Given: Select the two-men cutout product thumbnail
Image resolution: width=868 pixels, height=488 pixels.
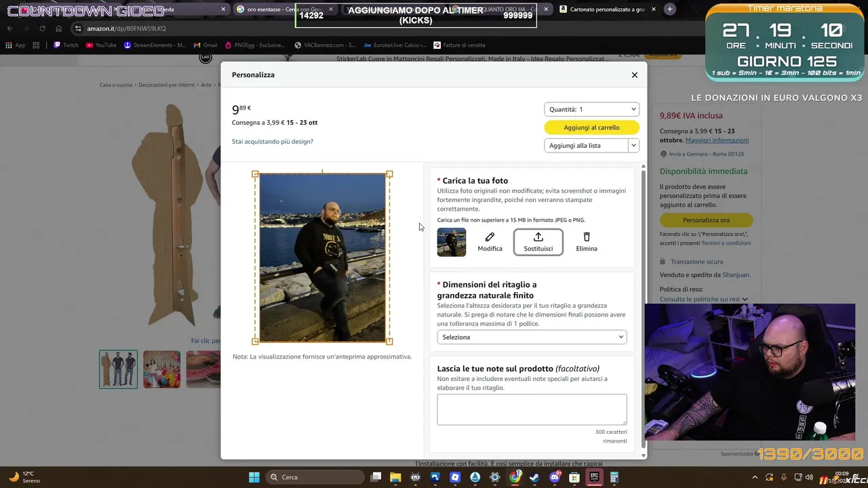Looking at the screenshot, I should pyautogui.click(x=118, y=369).
